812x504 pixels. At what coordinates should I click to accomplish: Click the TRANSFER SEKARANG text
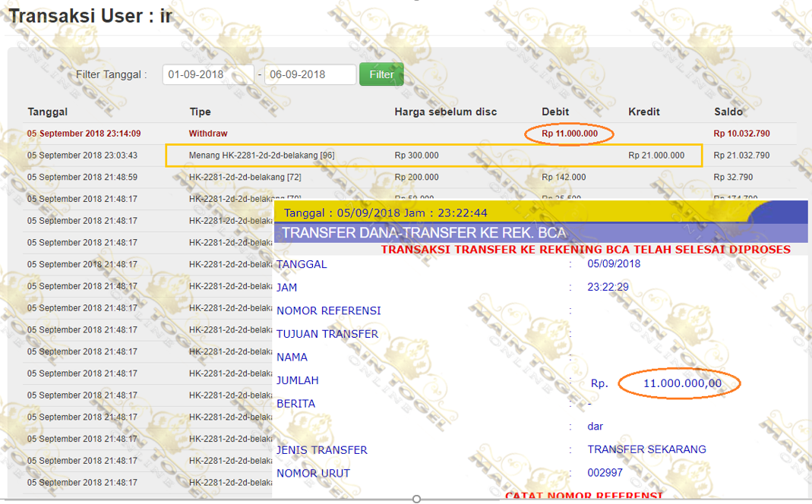point(646,449)
